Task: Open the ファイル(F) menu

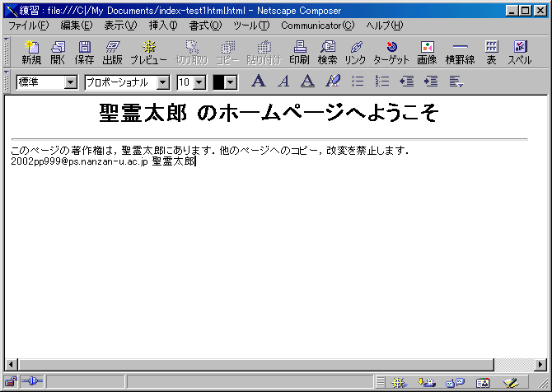Action: click(x=28, y=26)
